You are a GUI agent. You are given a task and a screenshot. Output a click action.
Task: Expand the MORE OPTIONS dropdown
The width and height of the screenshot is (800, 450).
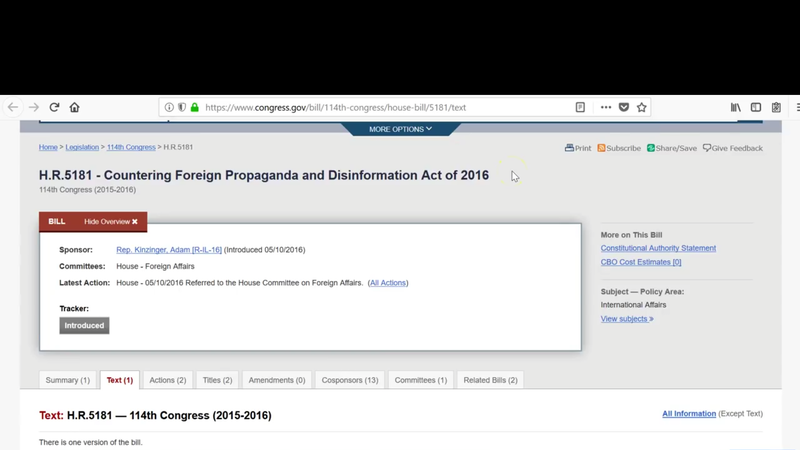(x=400, y=129)
